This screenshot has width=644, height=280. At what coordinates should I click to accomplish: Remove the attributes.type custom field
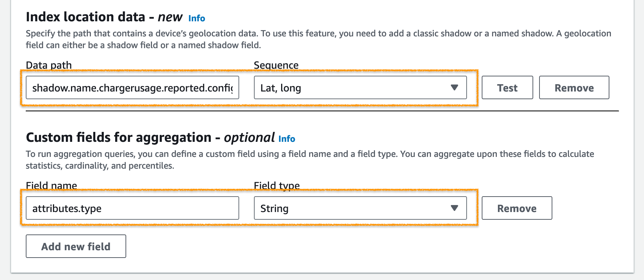coord(517,208)
